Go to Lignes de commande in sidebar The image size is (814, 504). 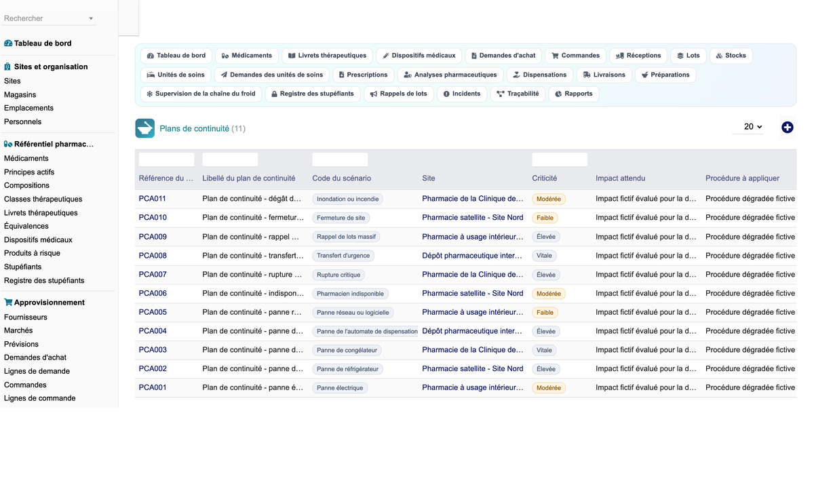click(x=40, y=398)
